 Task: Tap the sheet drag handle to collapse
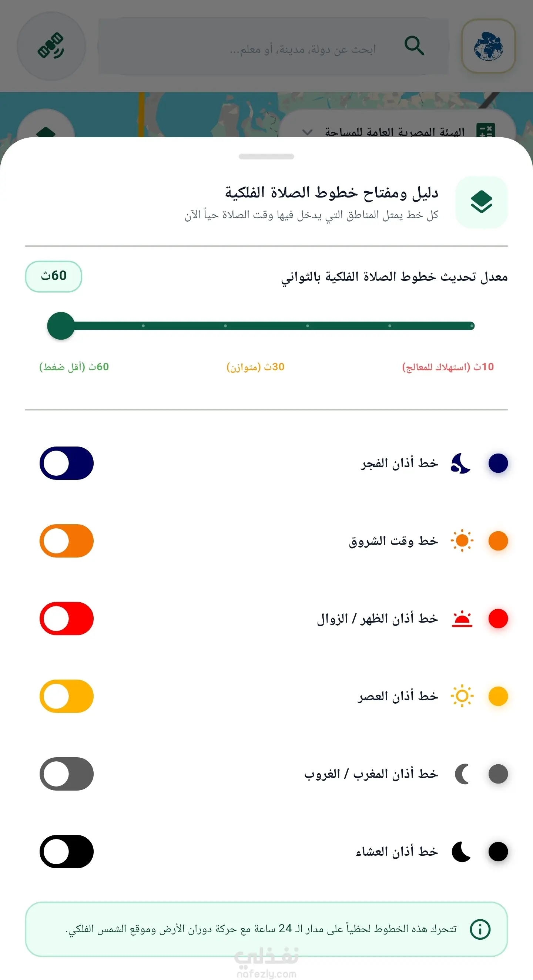click(266, 156)
